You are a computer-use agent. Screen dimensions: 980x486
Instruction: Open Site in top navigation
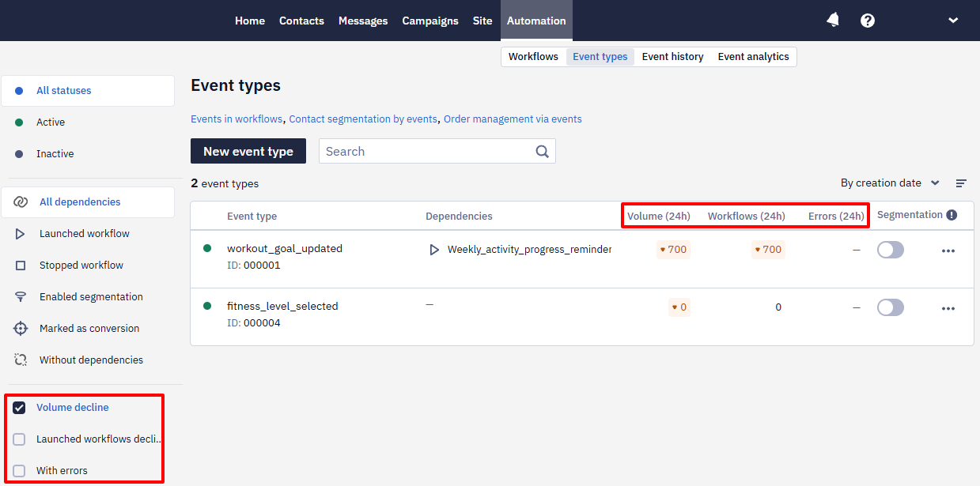point(482,21)
